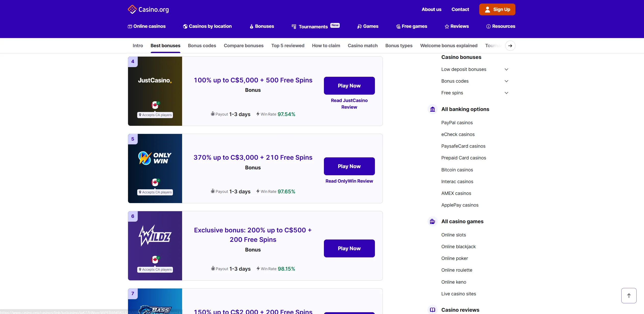644x314 pixels.
Task: Click the Casino.org logo
Action: coord(148,9)
